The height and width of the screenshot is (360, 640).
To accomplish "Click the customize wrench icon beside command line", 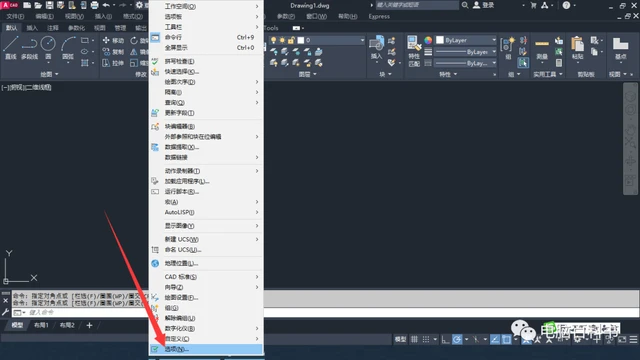I will click(x=5, y=312).
